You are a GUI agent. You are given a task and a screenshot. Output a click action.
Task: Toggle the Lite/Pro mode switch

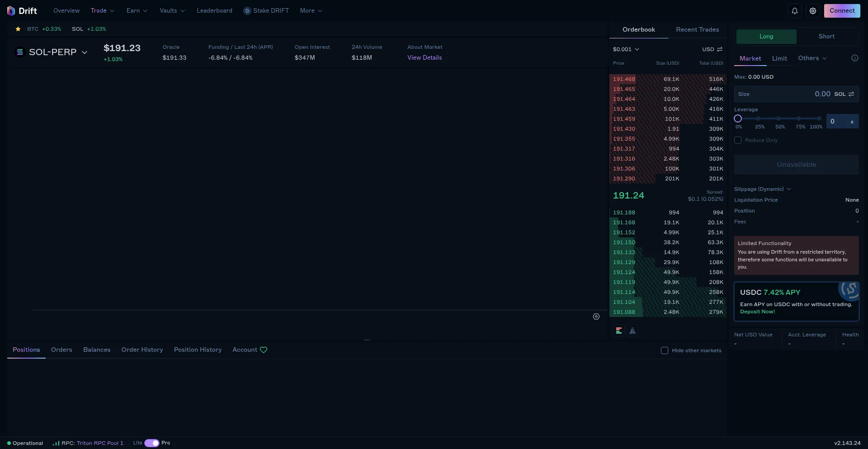pos(151,443)
